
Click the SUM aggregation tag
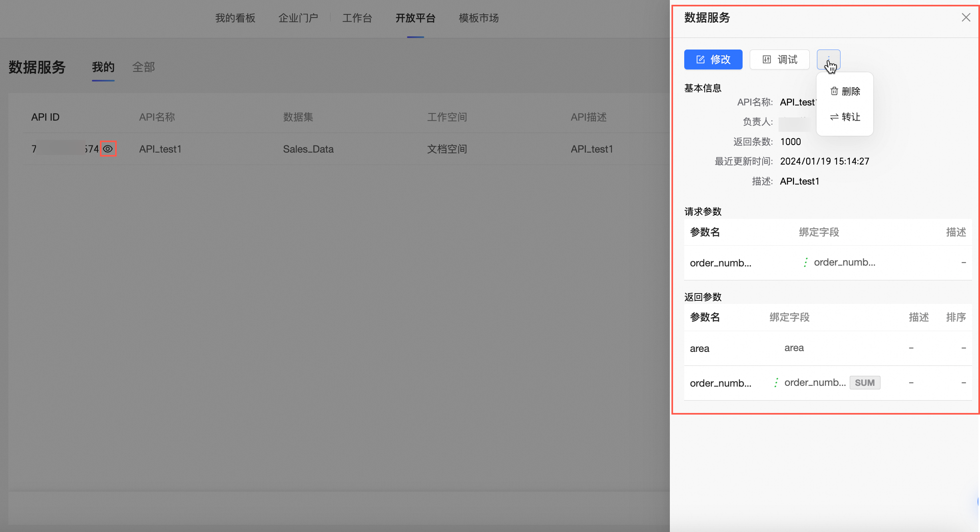tap(864, 383)
